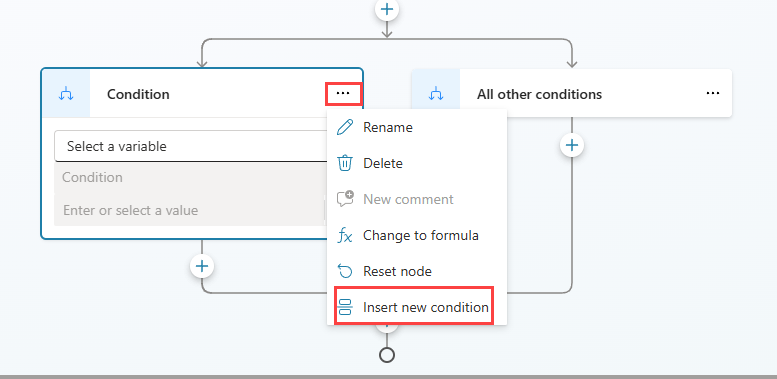
Task: Click the end node circle at bottom
Action: click(x=387, y=355)
